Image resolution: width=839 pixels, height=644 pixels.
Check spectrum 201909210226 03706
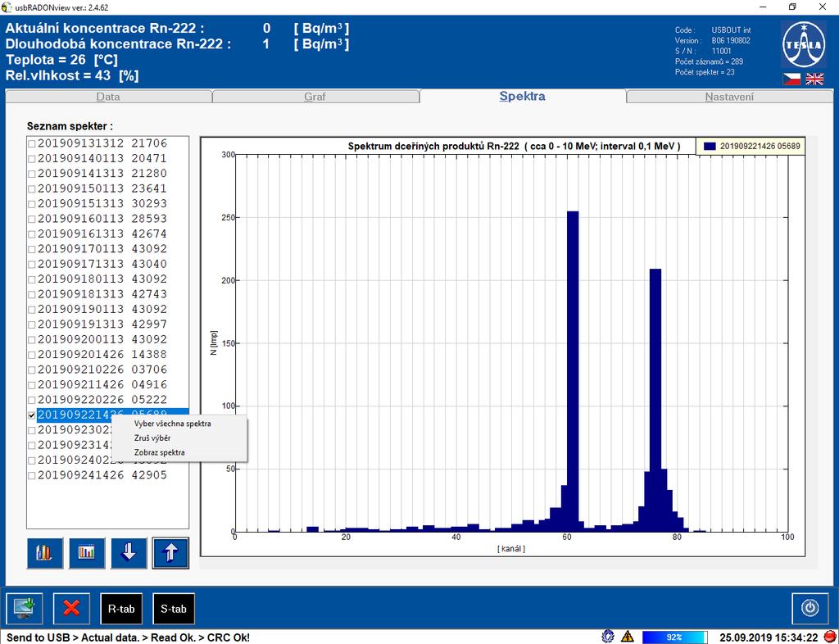click(32, 370)
